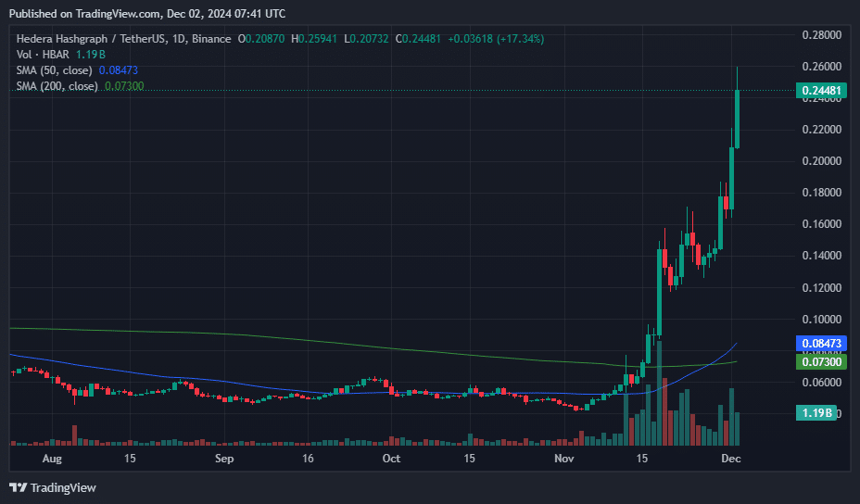Click the 'Published on TradingView.com' header text

(x=85, y=14)
